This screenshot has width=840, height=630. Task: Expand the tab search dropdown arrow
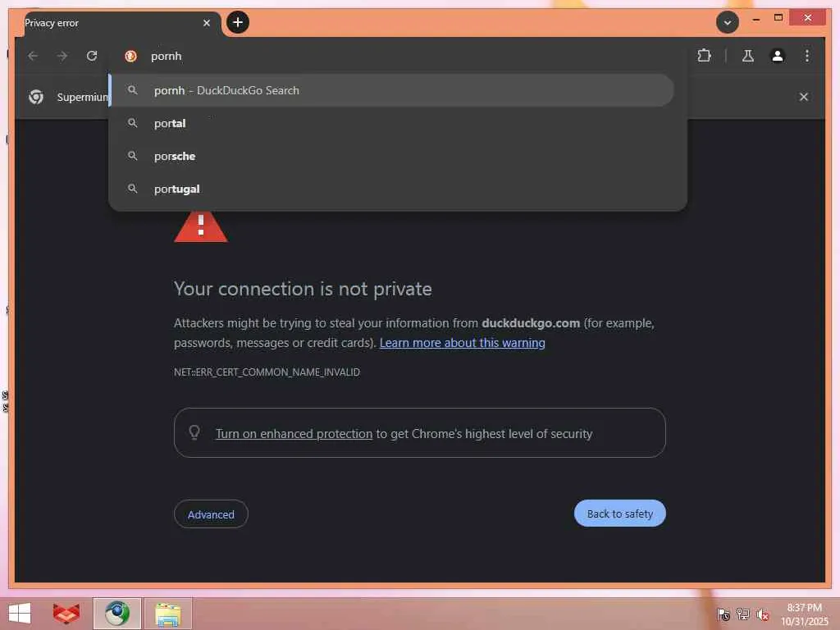[x=727, y=22]
